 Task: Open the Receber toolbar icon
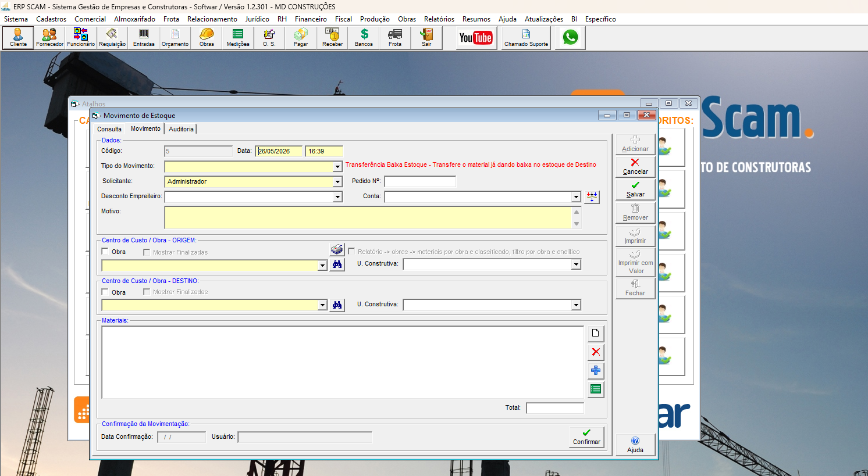(x=332, y=38)
